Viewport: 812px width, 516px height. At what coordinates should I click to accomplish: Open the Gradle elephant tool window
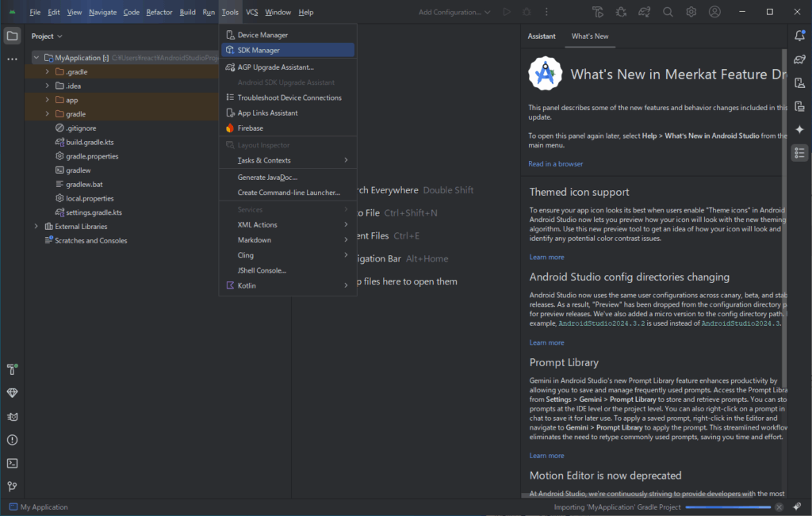799,59
